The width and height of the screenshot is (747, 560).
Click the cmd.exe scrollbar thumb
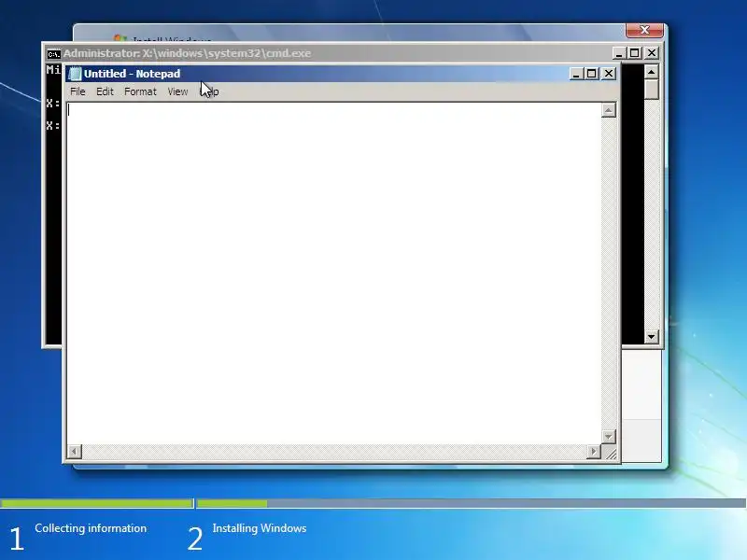651,90
